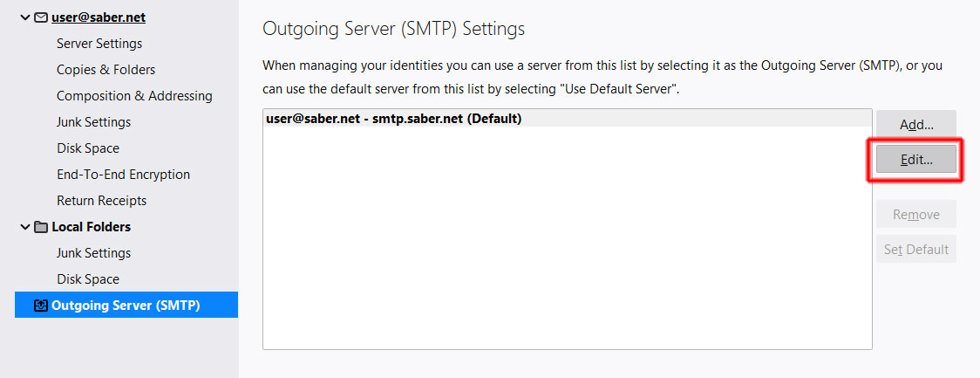
Task: Select the smtp.saber.net server entry
Action: point(393,119)
